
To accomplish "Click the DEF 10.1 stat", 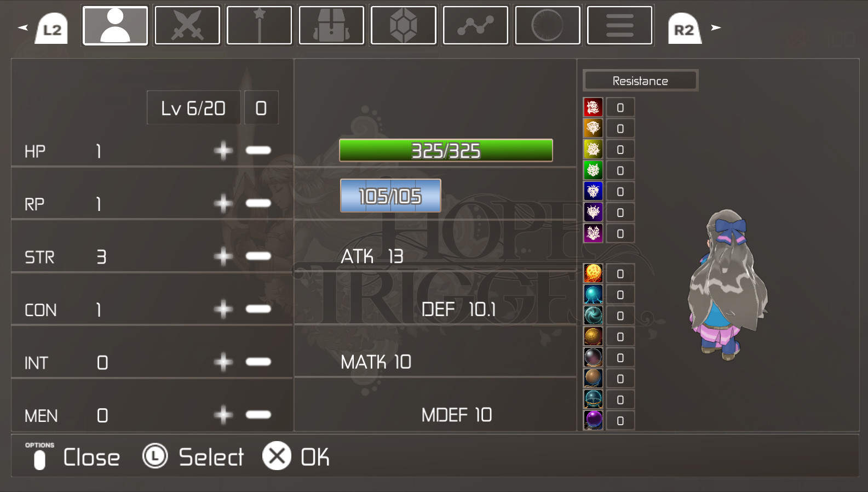I will click(x=459, y=310).
